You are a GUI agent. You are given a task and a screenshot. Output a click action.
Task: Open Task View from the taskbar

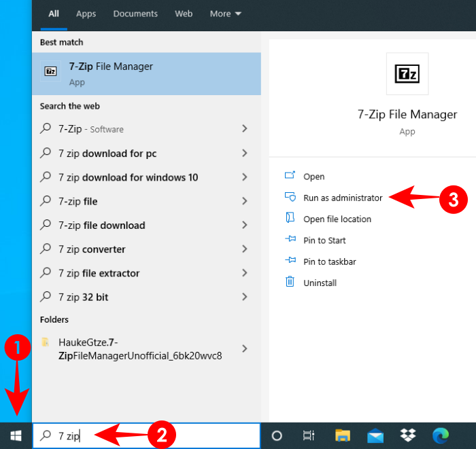coord(308,435)
